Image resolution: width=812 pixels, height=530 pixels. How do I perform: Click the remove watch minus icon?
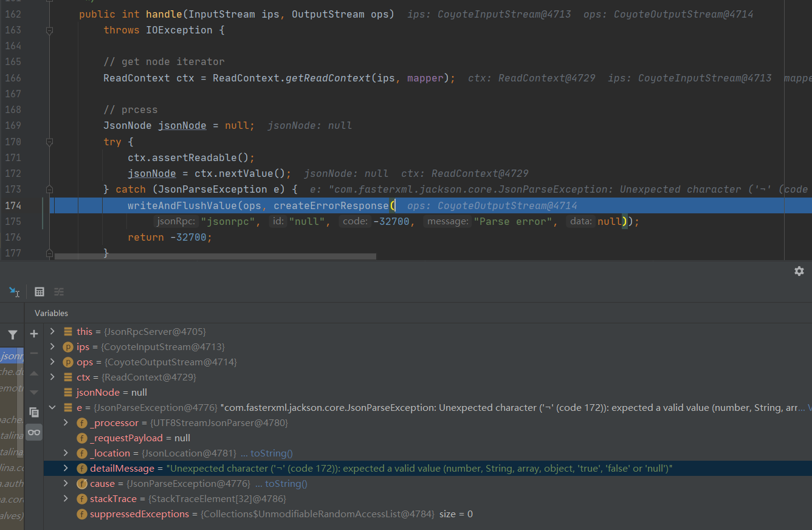(x=34, y=353)
